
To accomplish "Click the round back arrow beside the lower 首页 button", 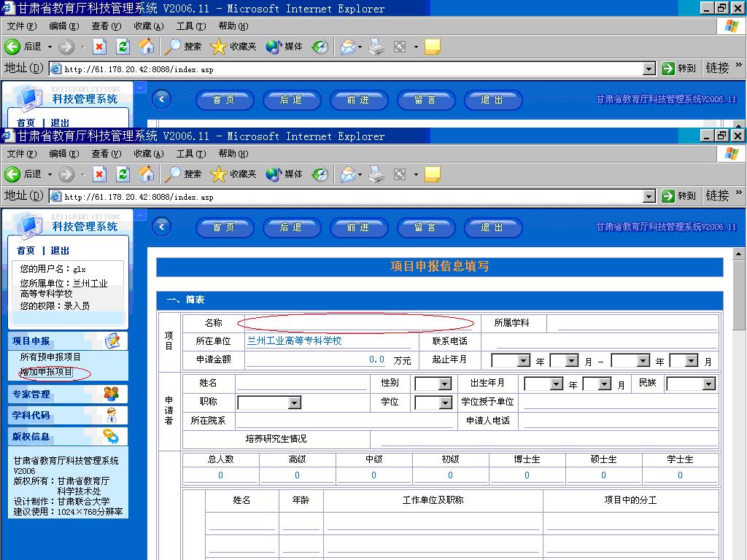I will coord(162,227).
